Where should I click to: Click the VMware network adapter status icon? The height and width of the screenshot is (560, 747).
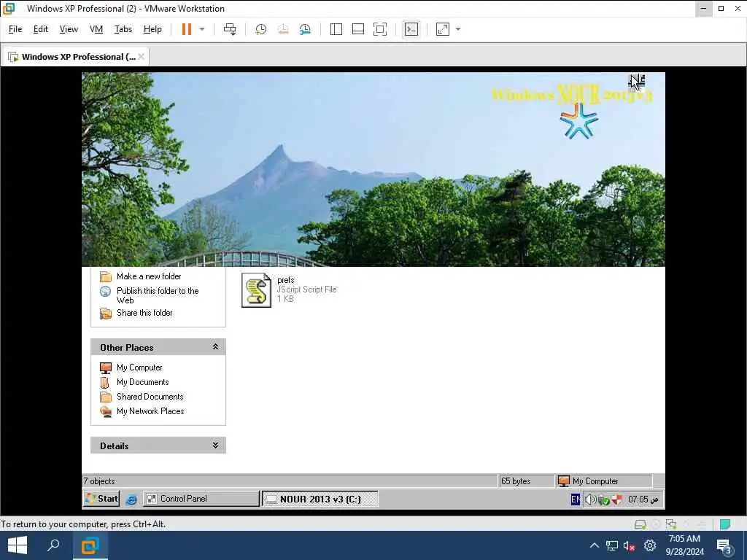click(671, 524)
